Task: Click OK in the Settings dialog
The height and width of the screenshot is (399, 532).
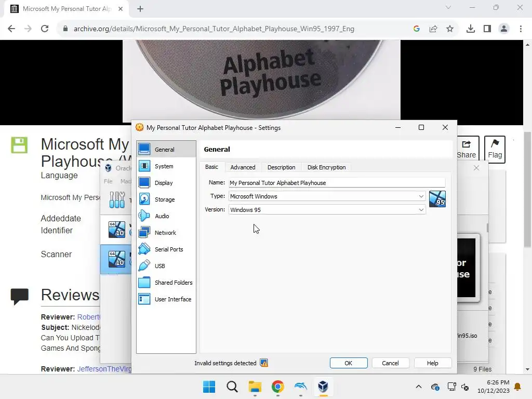Action: tap(349, 363)
